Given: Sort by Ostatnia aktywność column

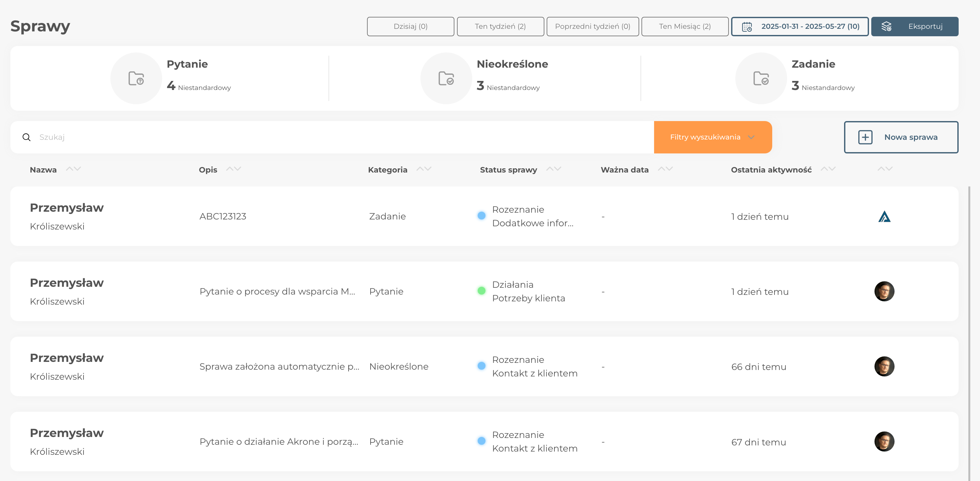Looking at the screenshot, I should point(828,169).
